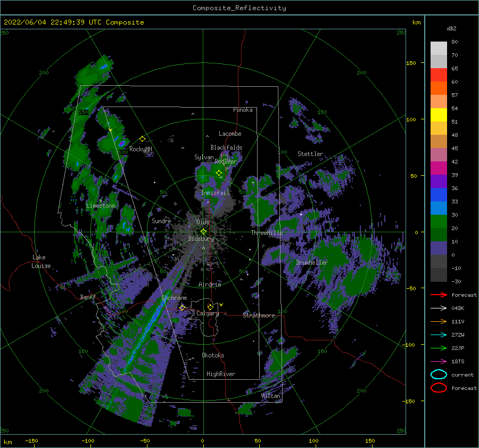
Task: Click the Sundre label
Action: 161,221
